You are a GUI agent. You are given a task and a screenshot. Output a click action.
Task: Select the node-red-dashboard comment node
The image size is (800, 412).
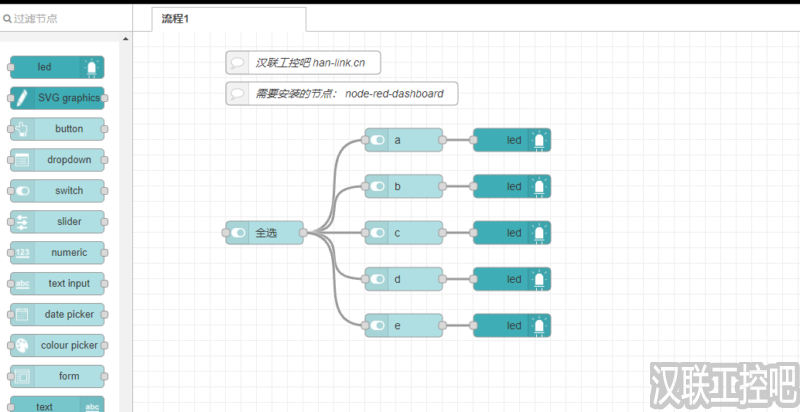coord(341,94)
